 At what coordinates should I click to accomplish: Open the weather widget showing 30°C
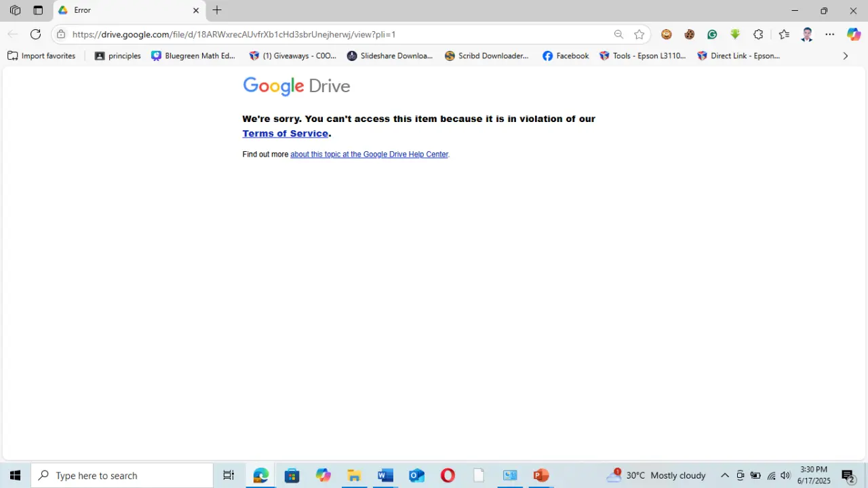(656, 476)
